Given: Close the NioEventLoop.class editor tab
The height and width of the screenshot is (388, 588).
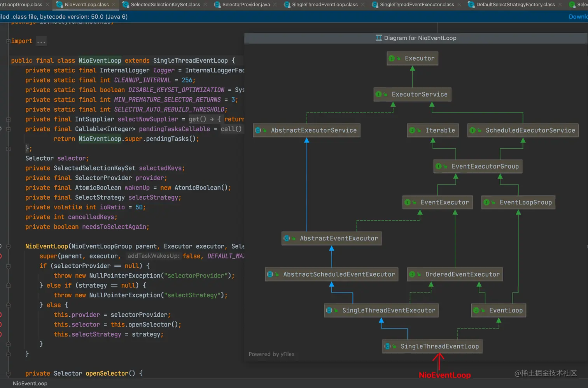Looking at the screenshot, I should pos(114,5).
